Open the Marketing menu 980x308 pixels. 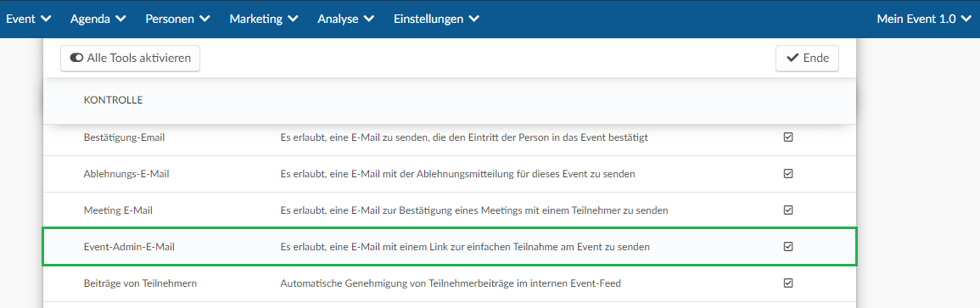264,19
